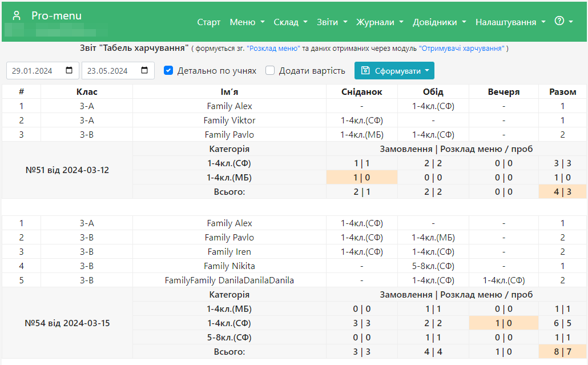The image size is (588, 365).
Task: Open calendar picker for end date 23.05.2024
Action: click(144, 70)
